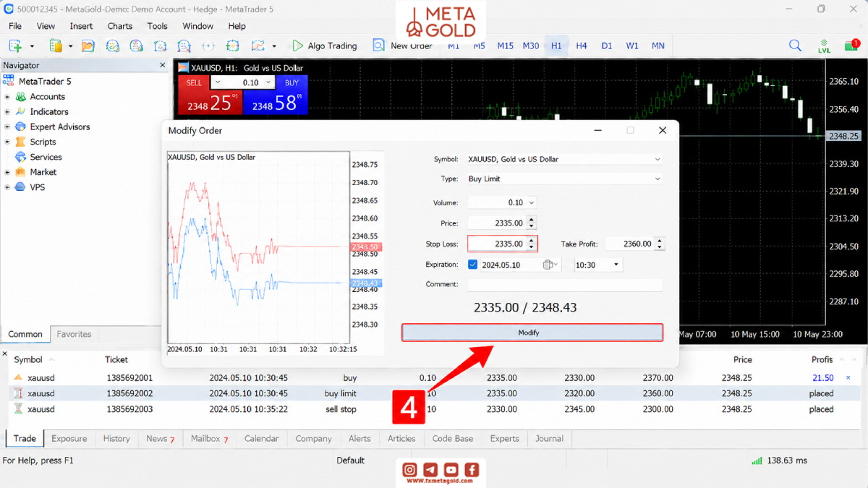Screen dimensions: 868x488
Task: Switch to Favorites tab in Navigator
Action: (74, 334)
